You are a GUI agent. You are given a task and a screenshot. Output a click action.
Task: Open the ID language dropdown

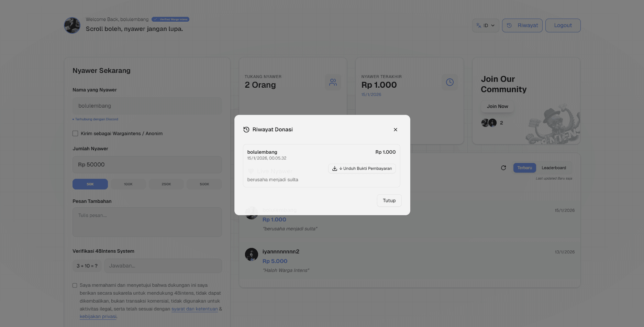point(485,25)
